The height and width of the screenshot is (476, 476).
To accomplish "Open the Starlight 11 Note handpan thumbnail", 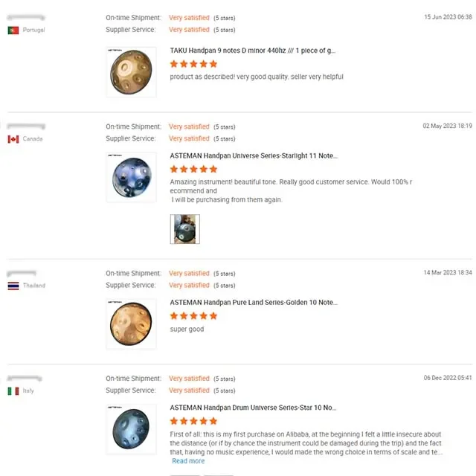I will point(131,178).
